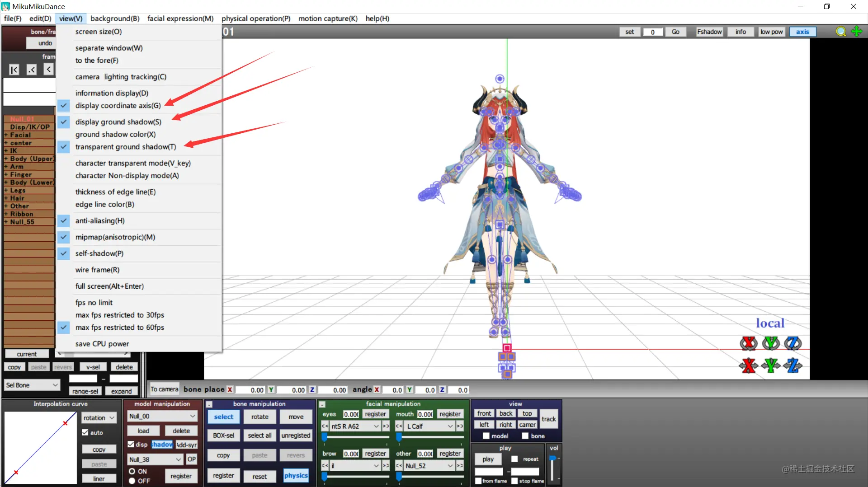Expand the Facial bone group
The width and height of the screenshot is (868, 487).
(x=6, y=135)
